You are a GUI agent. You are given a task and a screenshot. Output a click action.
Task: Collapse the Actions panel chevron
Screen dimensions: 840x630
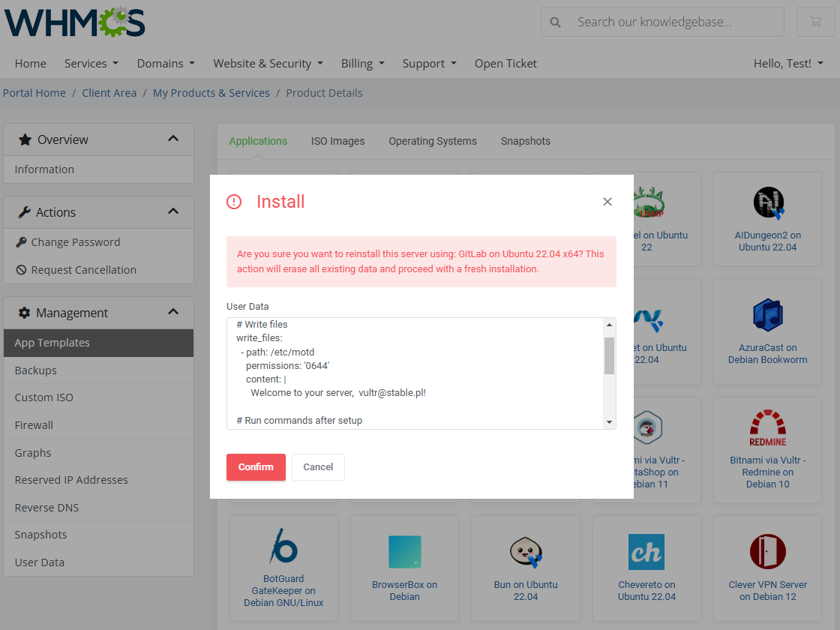tap(173, 211)
